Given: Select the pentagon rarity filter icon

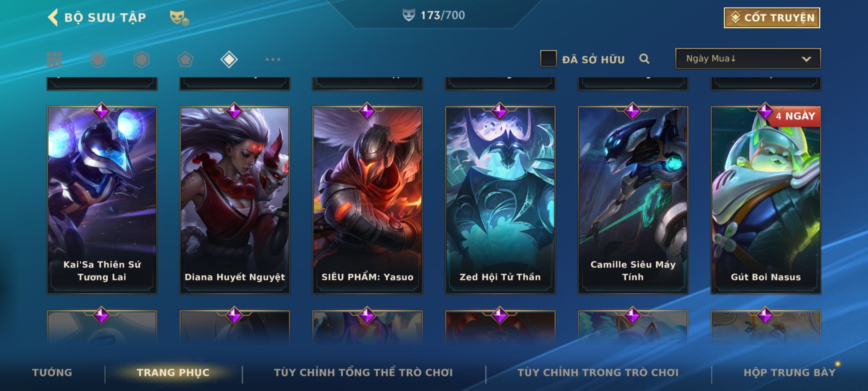Looking at the screenshot, I should 185,59.
